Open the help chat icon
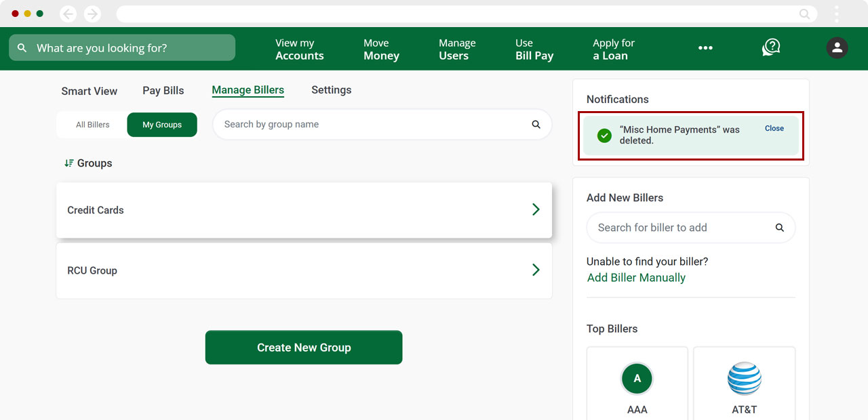Screen dimensions: 868x420 pos(771,47)
